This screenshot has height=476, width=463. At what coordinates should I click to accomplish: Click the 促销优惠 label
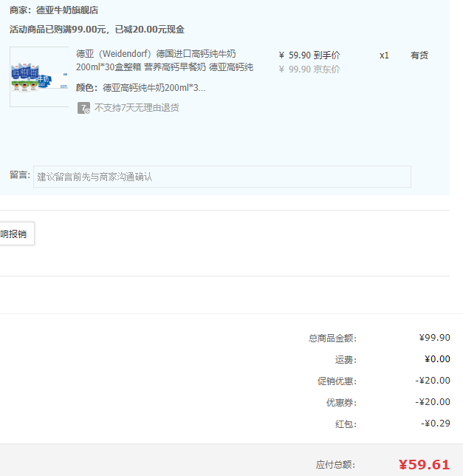pyautogui.click(x=337, y=381)
